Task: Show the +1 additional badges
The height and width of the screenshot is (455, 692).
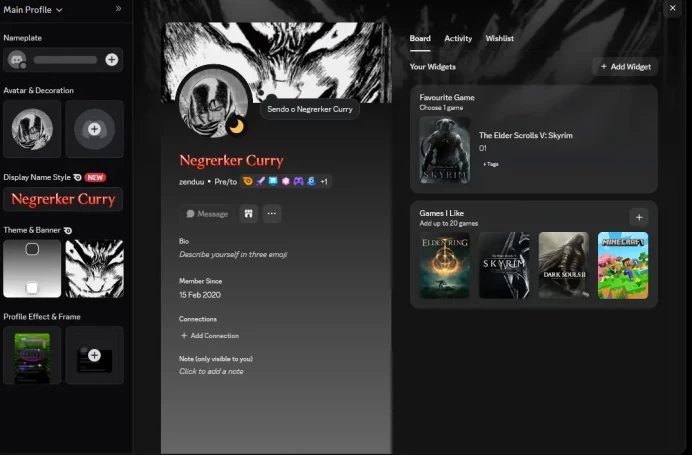Action: (x=324, y=181)
